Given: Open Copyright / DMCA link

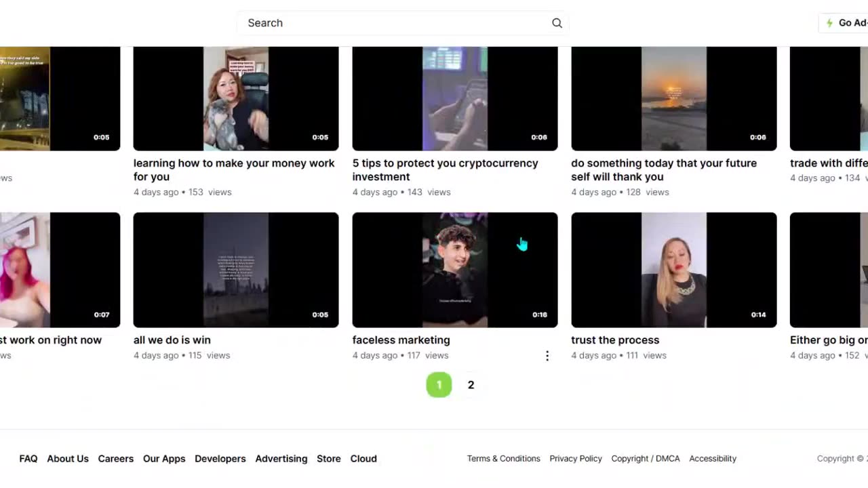Looking at the screenshot, I should [646, 459].
